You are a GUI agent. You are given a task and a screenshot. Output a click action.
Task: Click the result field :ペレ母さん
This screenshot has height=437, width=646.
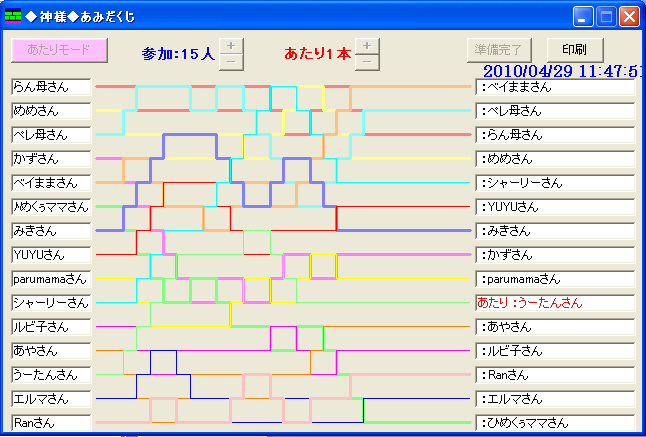[x=555, y=111]
